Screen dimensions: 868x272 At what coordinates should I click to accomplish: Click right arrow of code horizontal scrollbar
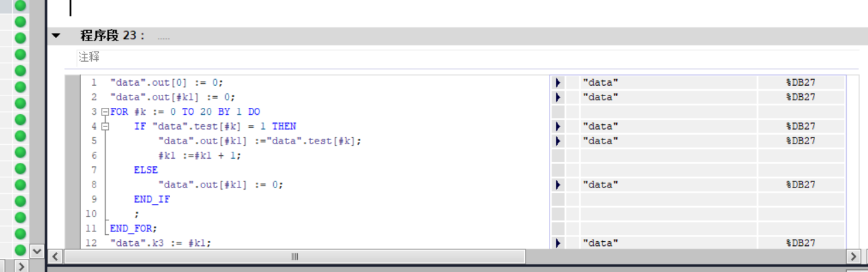click(x=854, y=256)
